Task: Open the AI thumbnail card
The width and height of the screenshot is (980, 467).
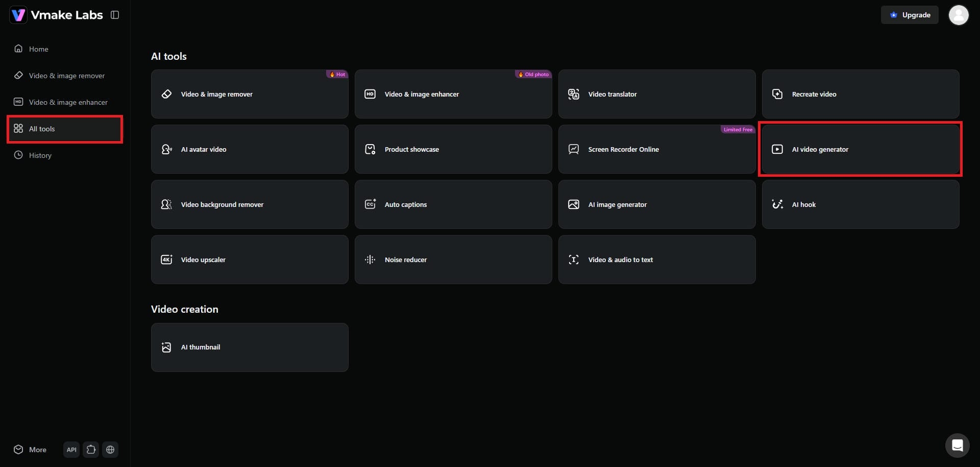Action: [x=250, y=347]
